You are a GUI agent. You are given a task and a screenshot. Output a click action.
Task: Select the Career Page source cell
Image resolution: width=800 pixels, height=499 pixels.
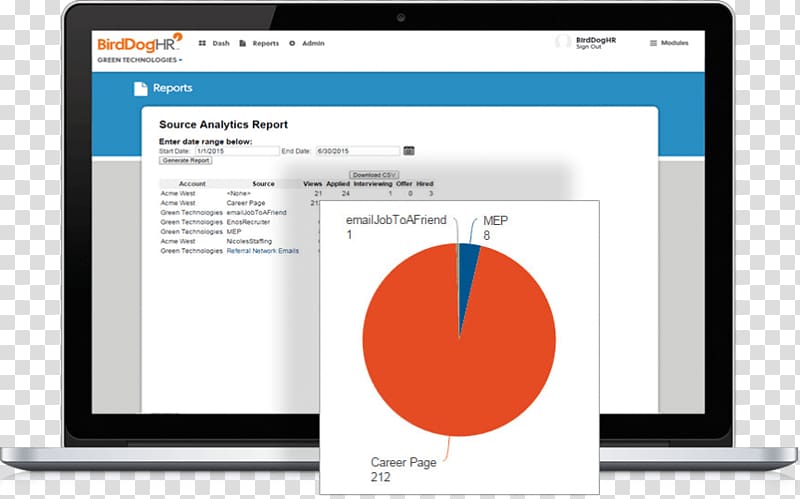click(x=246, y=203)
